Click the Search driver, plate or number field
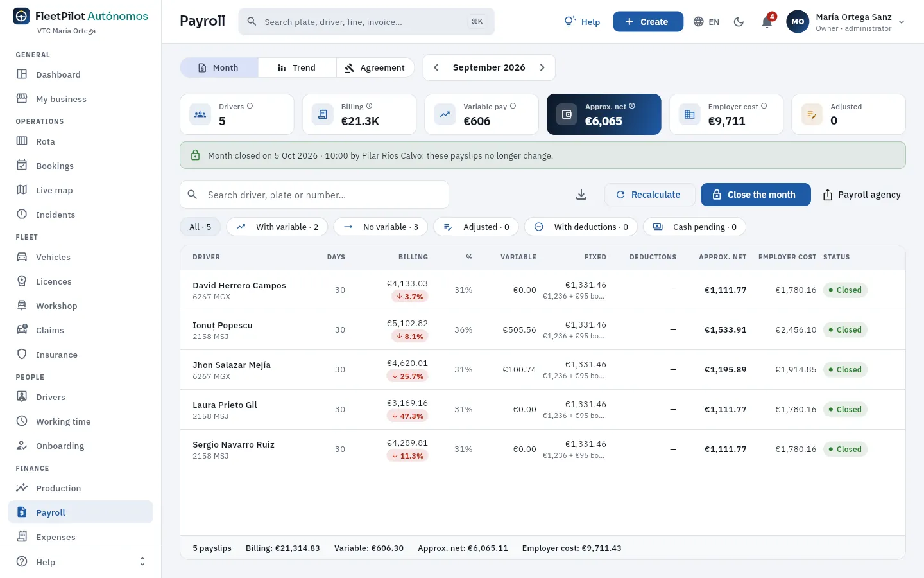The height and width of the screenshot is (578, 924). click(x=314, y=195)
